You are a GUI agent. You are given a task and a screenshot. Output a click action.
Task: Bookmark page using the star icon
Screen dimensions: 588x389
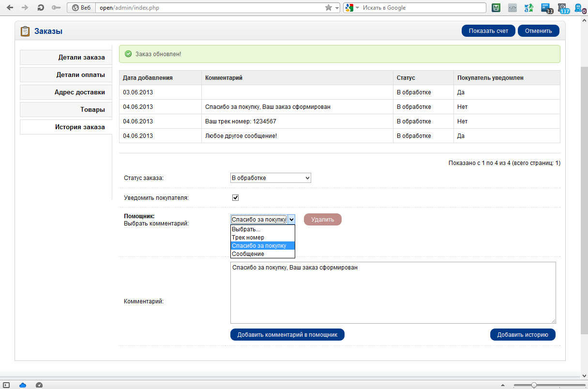click(329, 8)
